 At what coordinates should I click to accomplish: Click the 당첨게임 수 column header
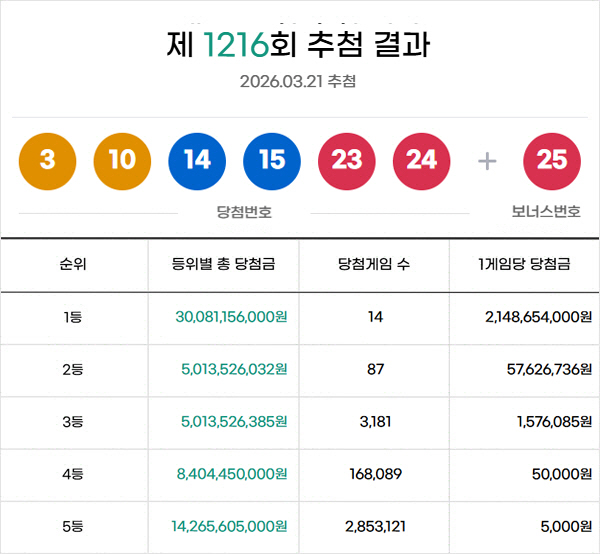coord(375,265)
